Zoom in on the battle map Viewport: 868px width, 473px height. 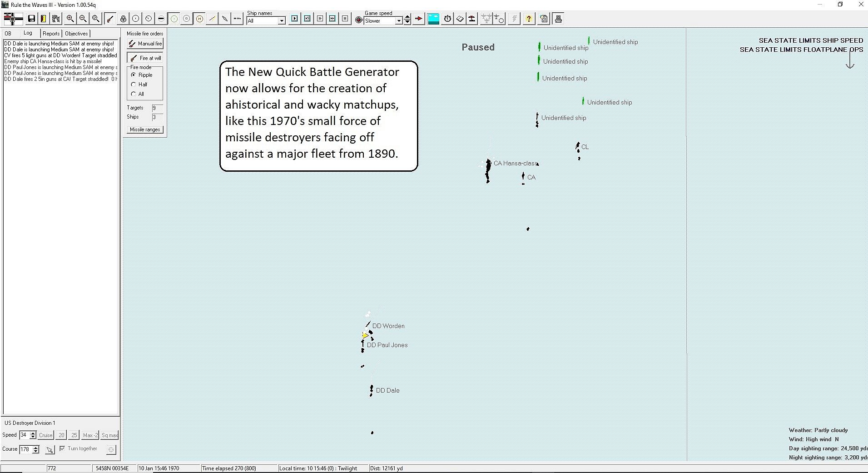click(x=70, y=19)
